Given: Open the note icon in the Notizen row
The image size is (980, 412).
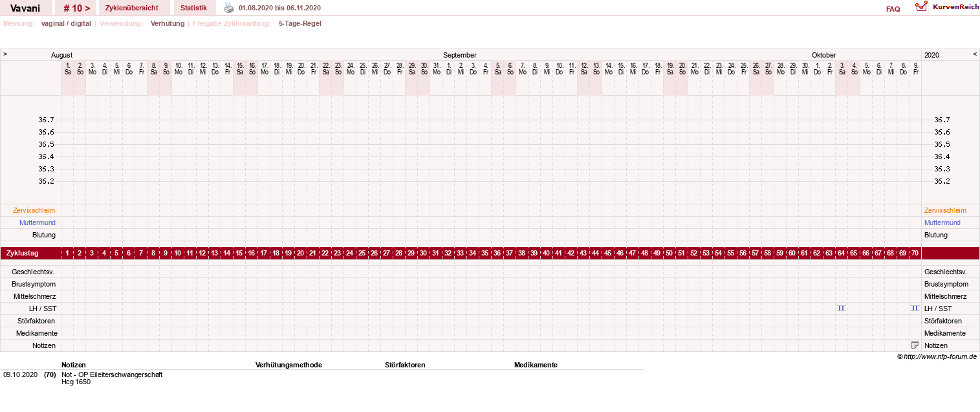Looking at the screenshot, I should point(915,345).
